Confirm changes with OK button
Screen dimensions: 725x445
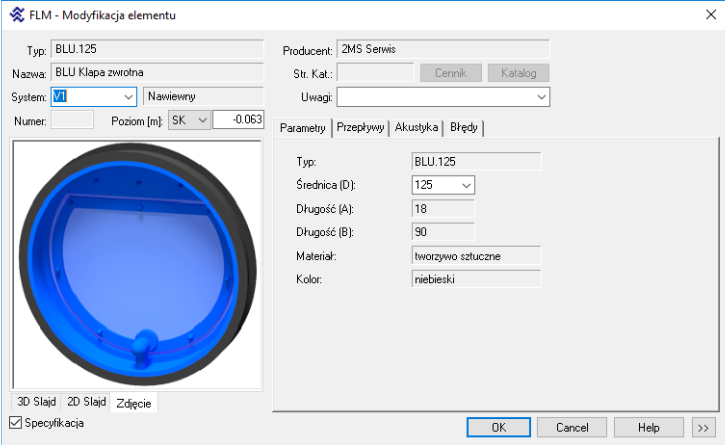[x=498, y=427]
